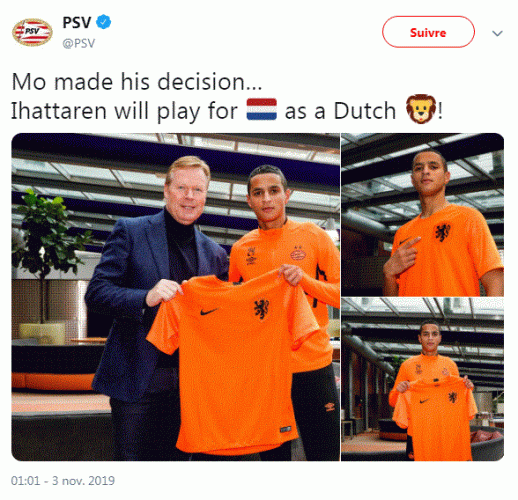This screenshot has width=518, height=500.
Task: Click the lion crest on held orange shirt
Action: coord(262,309)
